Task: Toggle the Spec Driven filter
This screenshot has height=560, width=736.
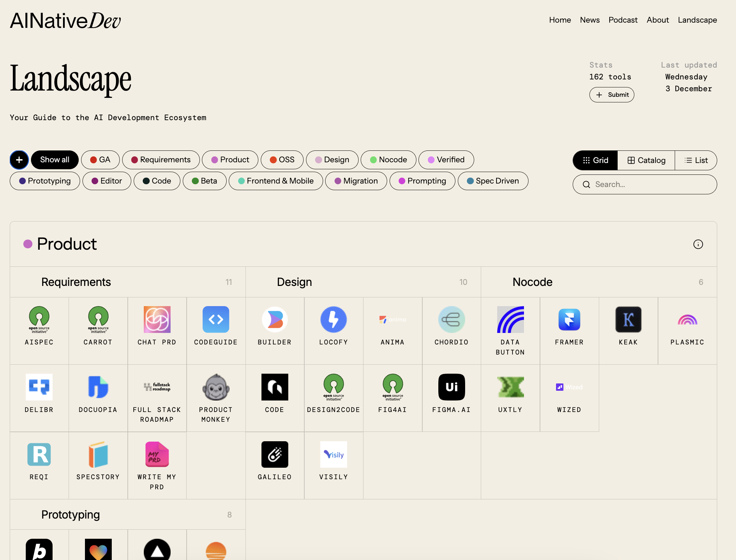Action: tap(493, 181)
